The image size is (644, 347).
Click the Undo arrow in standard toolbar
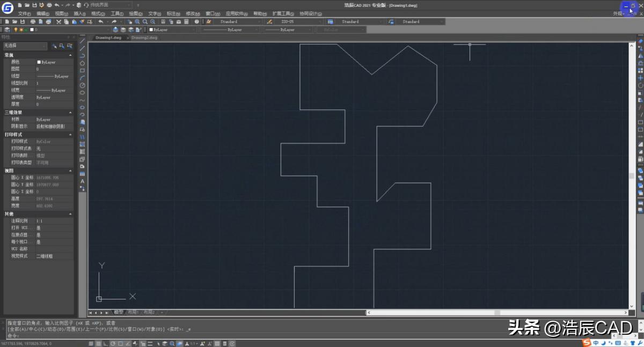[x=101, y=21]
